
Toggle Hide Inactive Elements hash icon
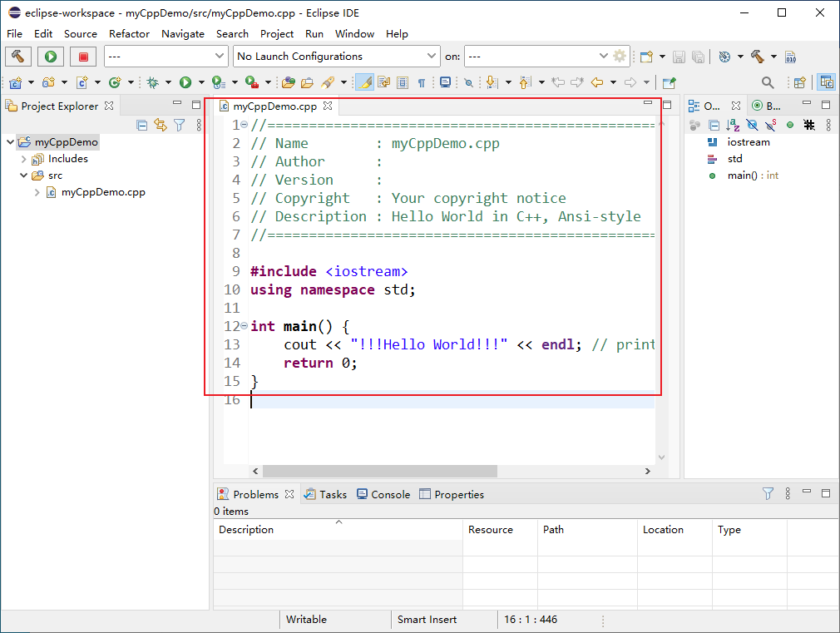click(809, 126)
